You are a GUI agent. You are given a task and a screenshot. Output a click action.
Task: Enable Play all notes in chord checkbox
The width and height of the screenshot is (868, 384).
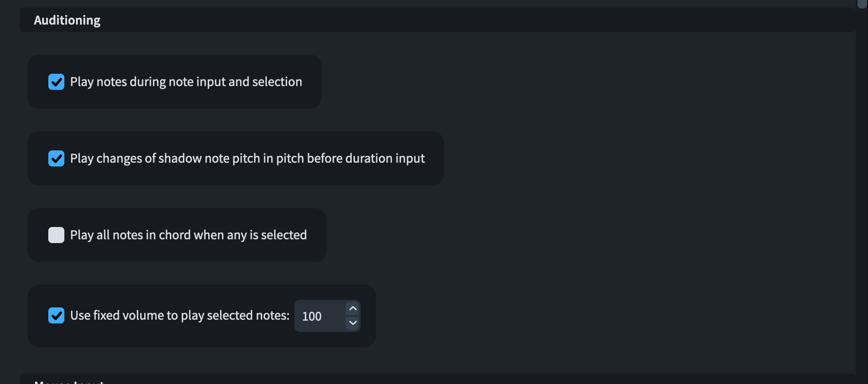[56, 235]
